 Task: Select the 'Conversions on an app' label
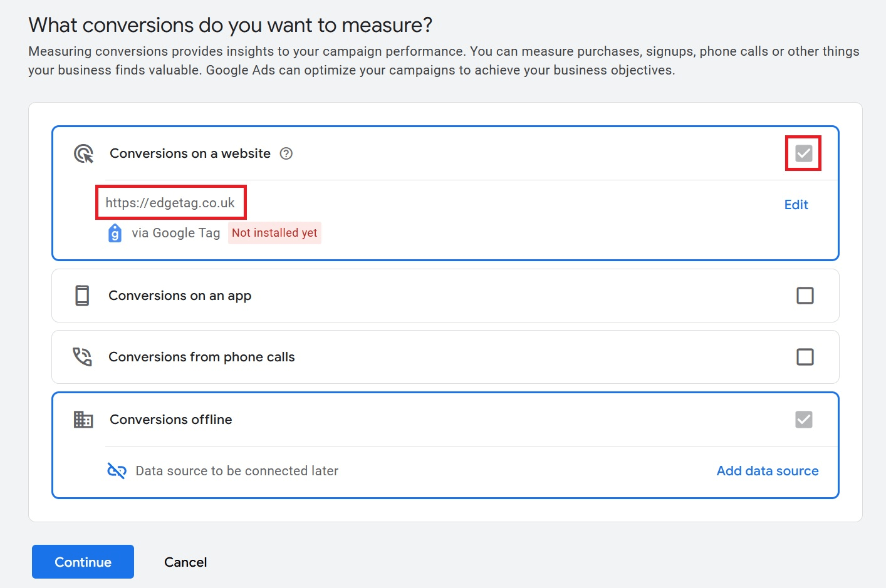point(180,296)
